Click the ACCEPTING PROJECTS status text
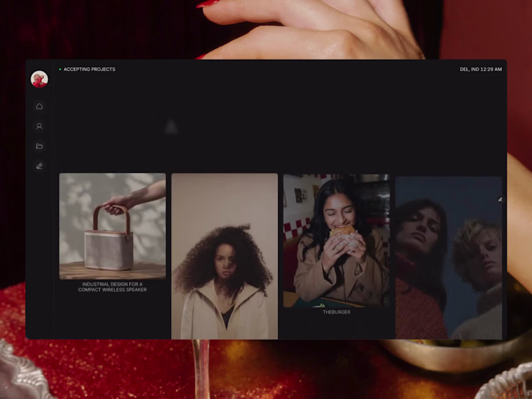 (90, 69)
